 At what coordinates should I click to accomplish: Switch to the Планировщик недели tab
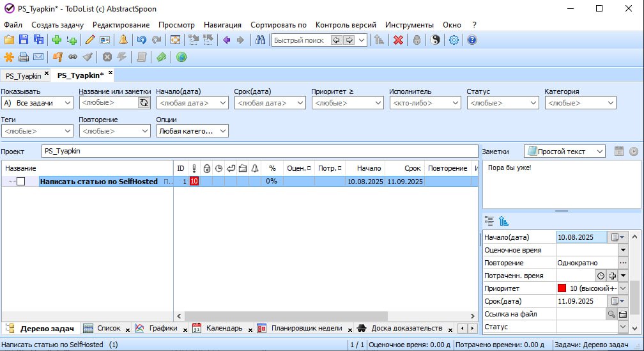point(306,329)
